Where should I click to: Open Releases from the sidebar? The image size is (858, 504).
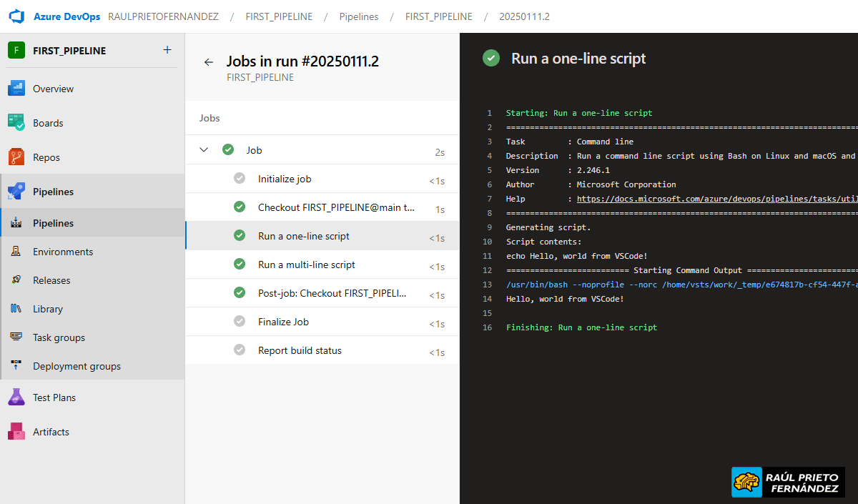tap(51, 280)
